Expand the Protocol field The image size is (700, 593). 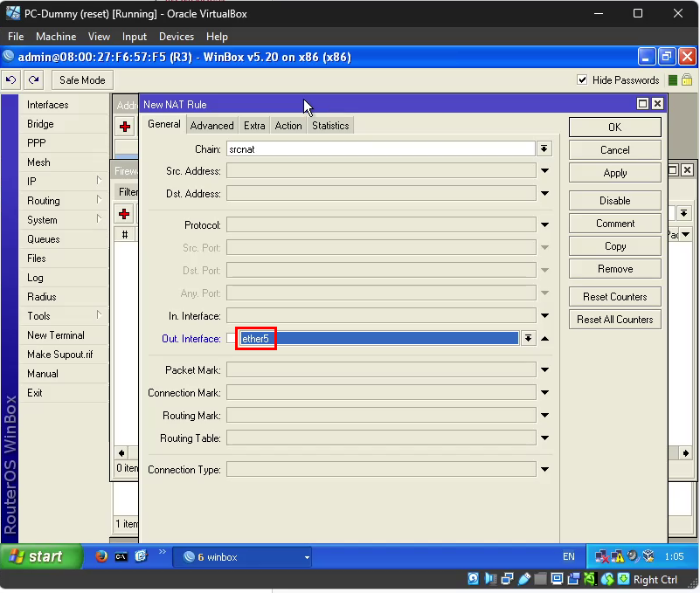click(x=544, y=224)
